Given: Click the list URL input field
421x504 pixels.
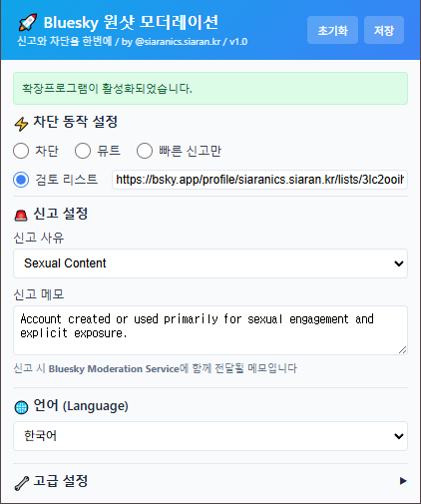Looking at the screenshot, I should (259, 180).
